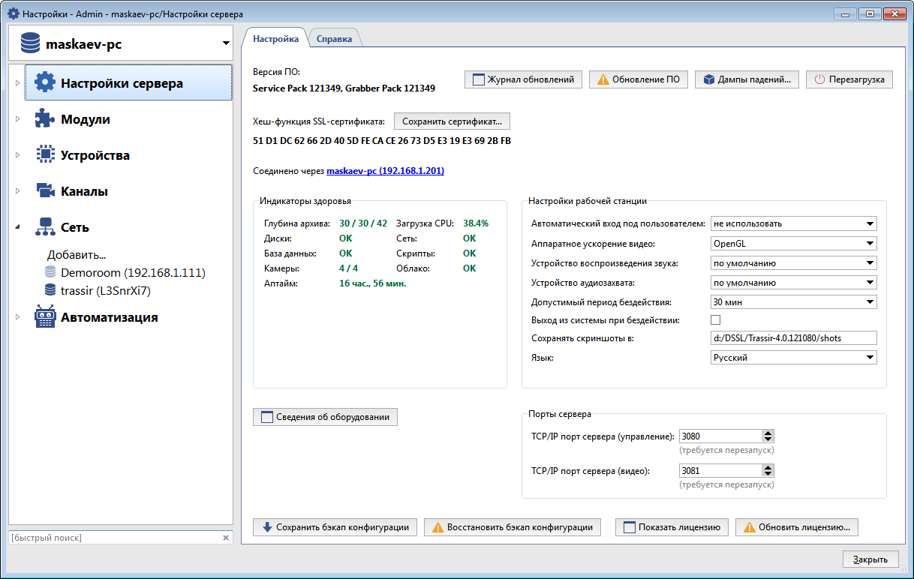This screenshot has width=914, height=579.
Task: Switch to the Справка tab
Action: [334, 39]
